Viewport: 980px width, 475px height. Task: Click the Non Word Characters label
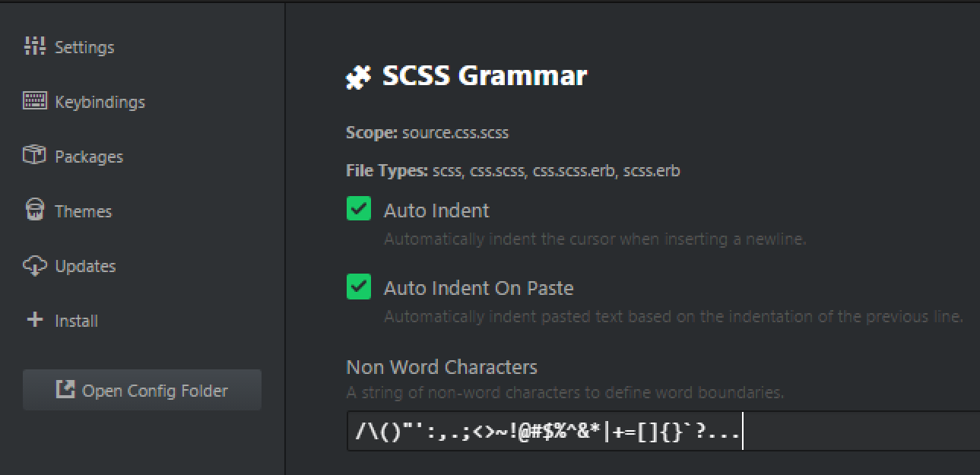(x=442, y=368)
